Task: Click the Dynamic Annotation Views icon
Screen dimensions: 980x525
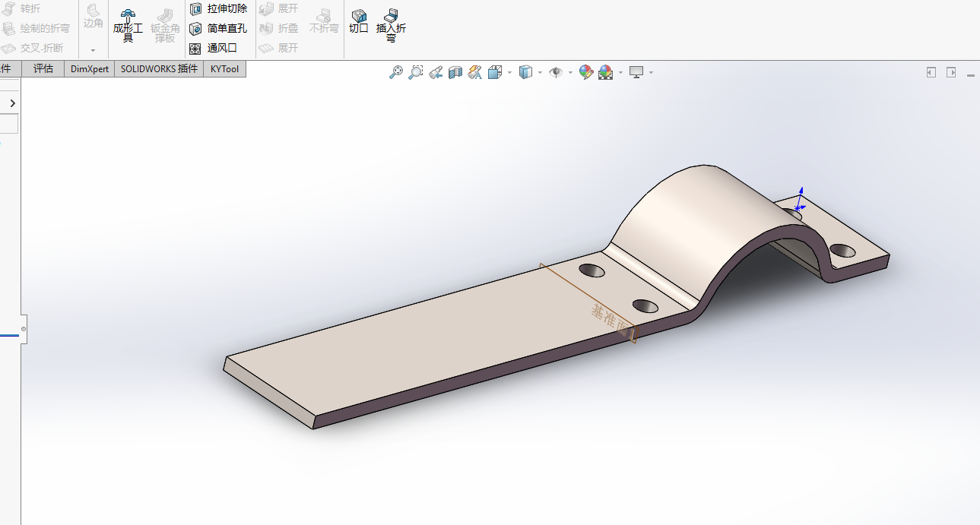Action: [475, 72]
